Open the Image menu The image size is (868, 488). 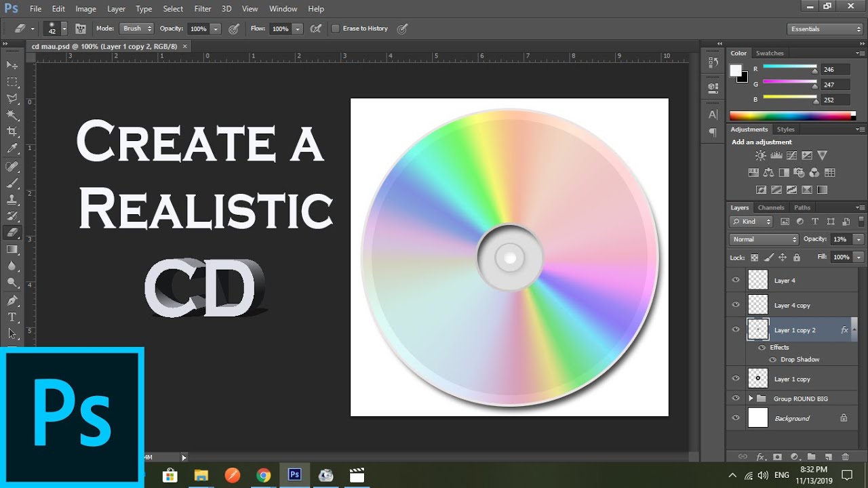point(85,9)
